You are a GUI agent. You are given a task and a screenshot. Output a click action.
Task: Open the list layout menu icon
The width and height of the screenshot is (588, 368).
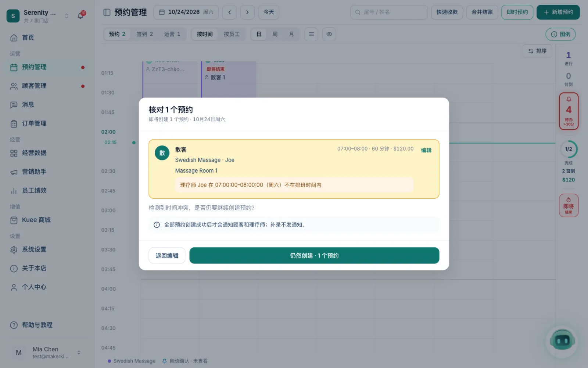[311, 34]
